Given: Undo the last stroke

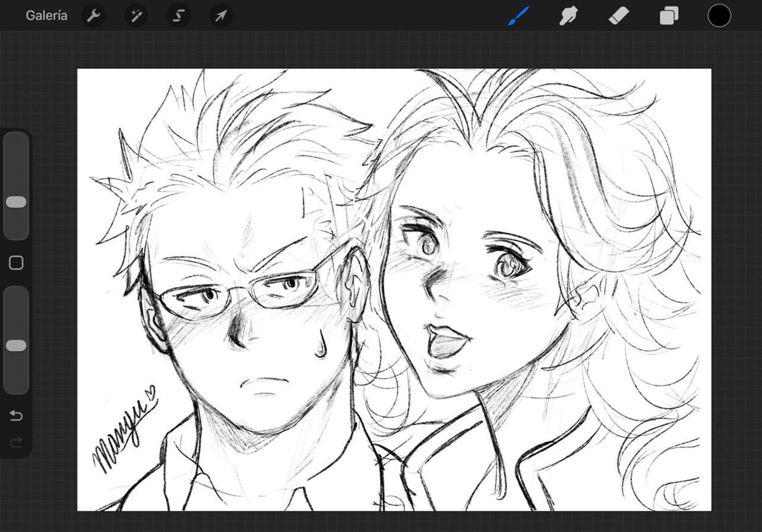Looking at the screenshot, I should 16,416.
